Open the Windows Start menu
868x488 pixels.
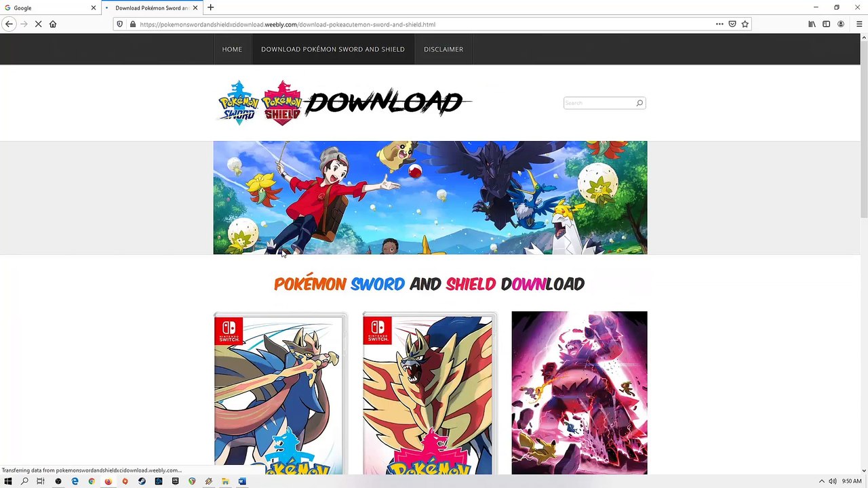8,481
